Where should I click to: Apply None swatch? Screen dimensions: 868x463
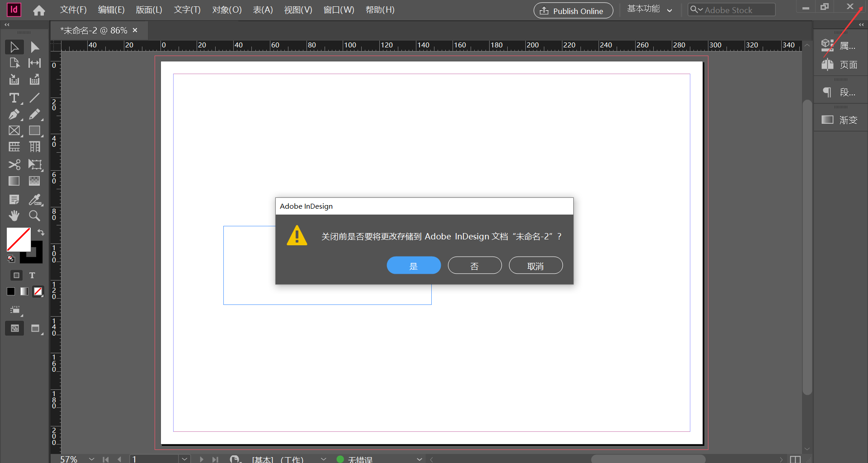[x=38, y=291]
